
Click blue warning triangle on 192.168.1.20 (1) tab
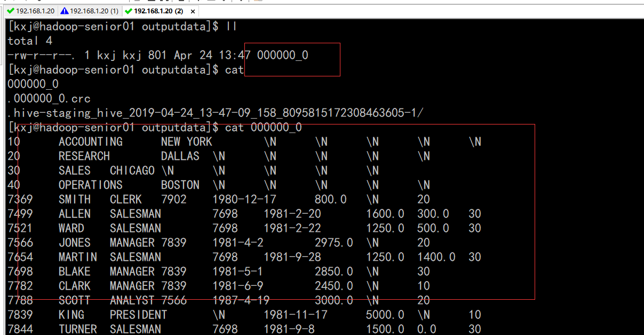(x=65, y=11)
